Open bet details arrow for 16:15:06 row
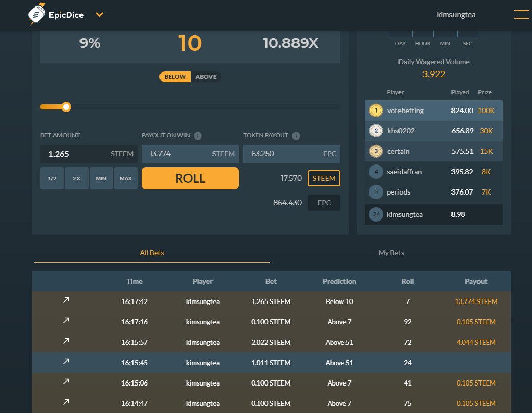The width and height of the screenshot is (532, 413). (66, 381)
